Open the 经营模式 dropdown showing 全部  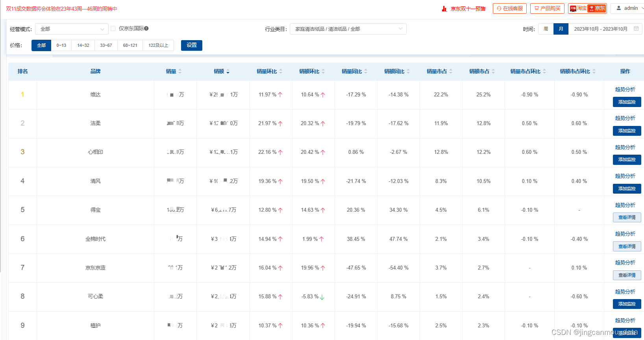[72, 29]
